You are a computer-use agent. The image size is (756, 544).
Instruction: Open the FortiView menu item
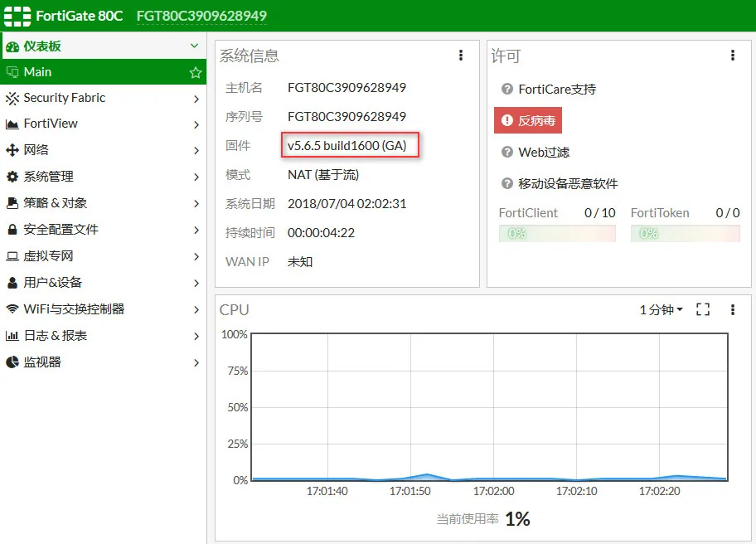click(103, 124)
